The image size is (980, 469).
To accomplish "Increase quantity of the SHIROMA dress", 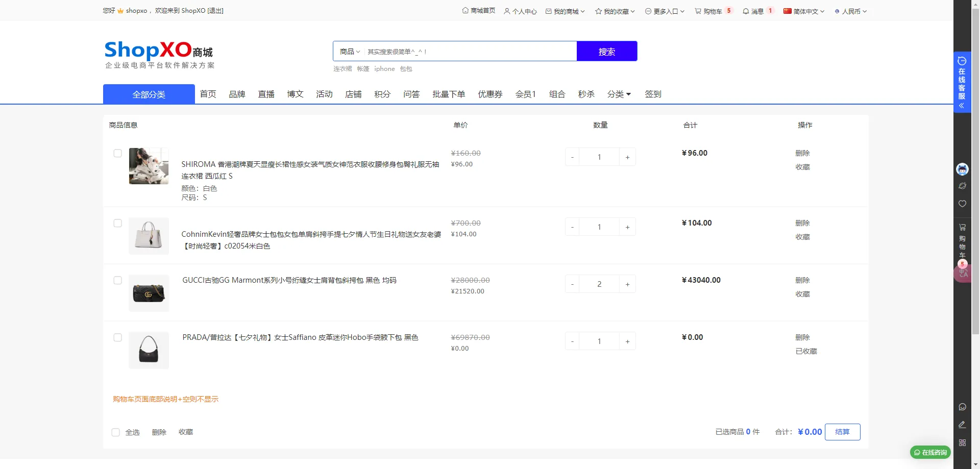I will (x=627, y=157).
